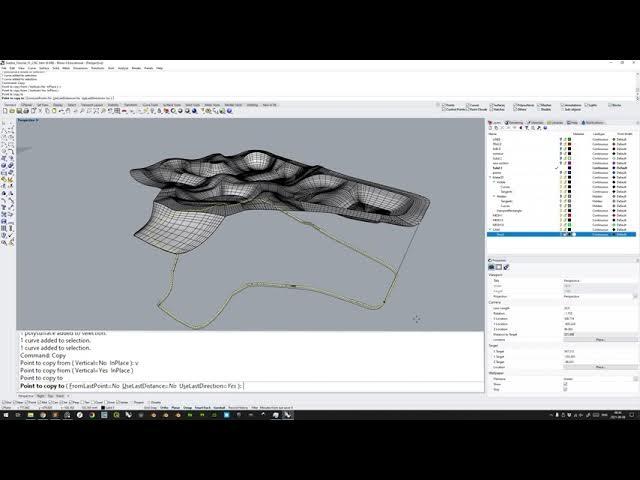Toggle visibility bulb of MESH1 layer

click(560, 214)
